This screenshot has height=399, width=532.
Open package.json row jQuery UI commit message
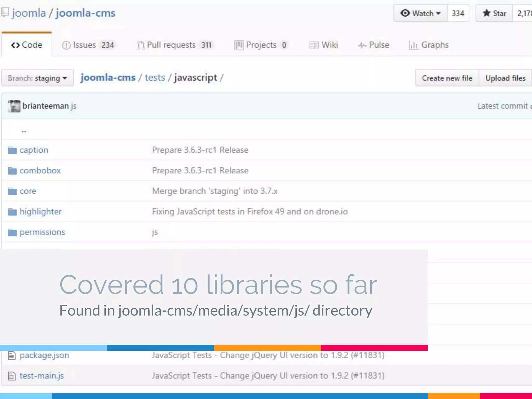point(268,355)
